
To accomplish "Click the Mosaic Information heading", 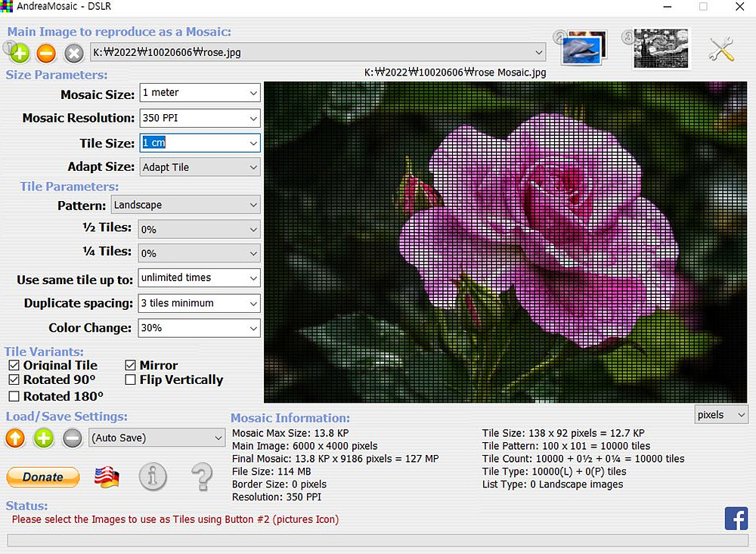I will click(290, 418).
